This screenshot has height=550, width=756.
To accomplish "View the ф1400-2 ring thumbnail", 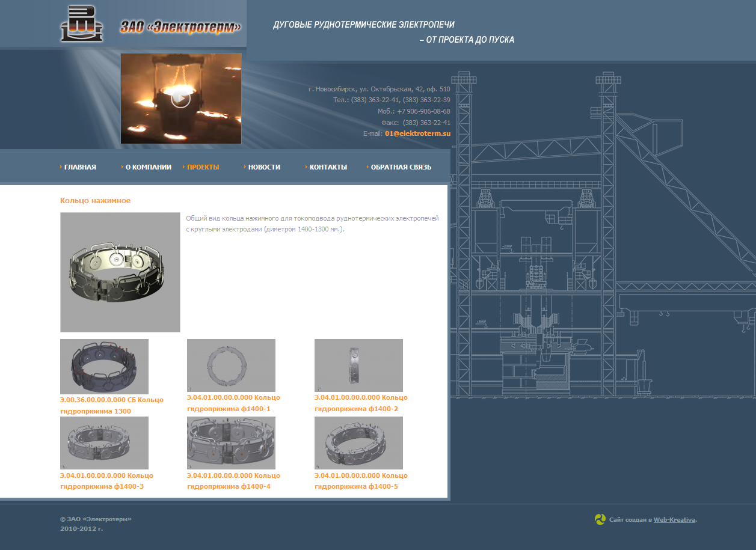I will tap(358, 365).
